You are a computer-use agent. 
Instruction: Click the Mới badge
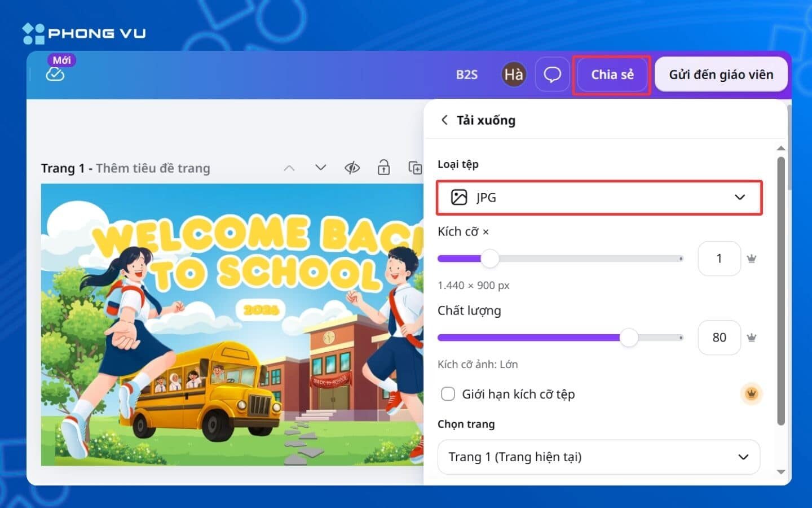click(x=61, y=60)
